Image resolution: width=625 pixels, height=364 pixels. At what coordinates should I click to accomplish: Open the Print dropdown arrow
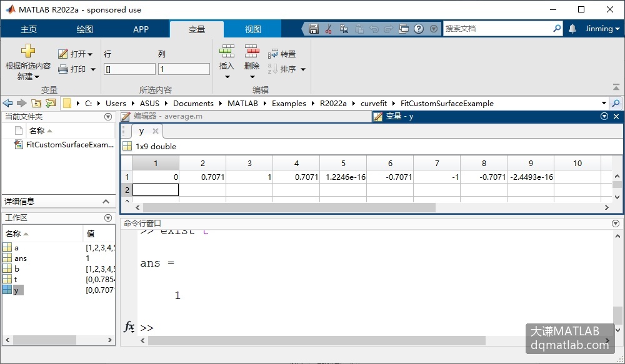[93, 69]
